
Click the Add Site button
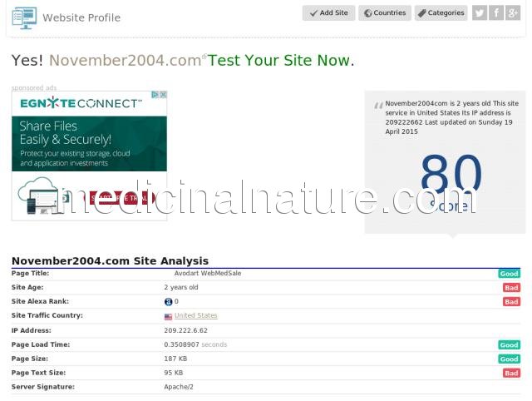coord(328,13)
